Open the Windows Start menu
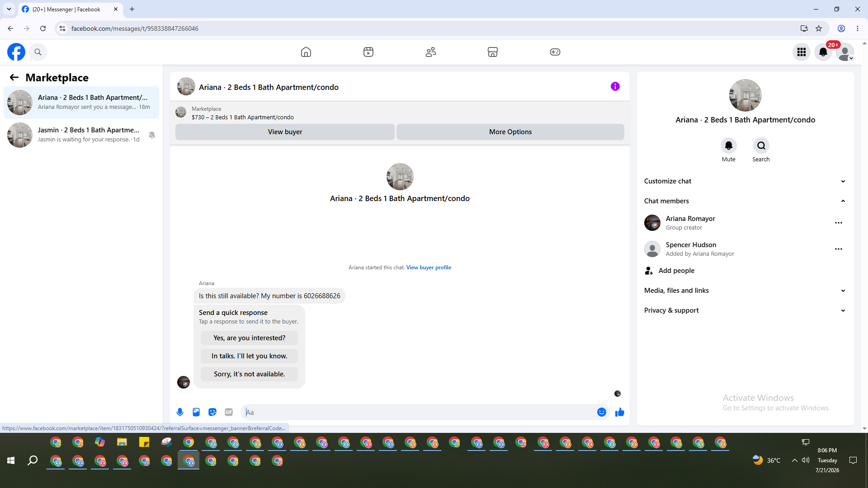 (x=11, y=460)
